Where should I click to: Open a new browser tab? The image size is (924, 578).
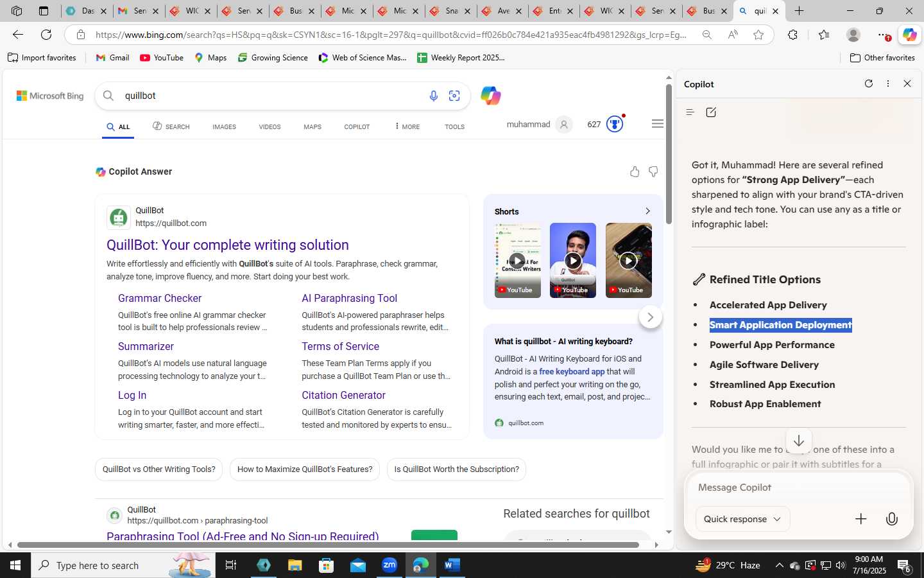click(799, 11)
